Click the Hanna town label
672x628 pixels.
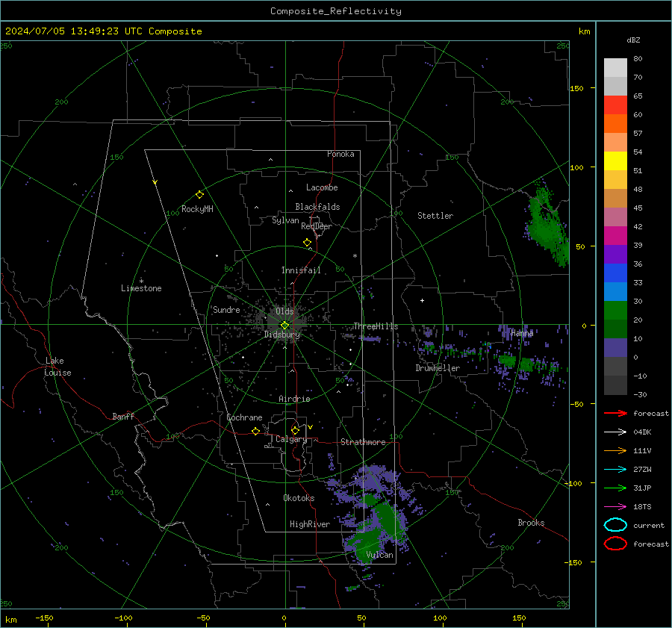pos(522,333)
